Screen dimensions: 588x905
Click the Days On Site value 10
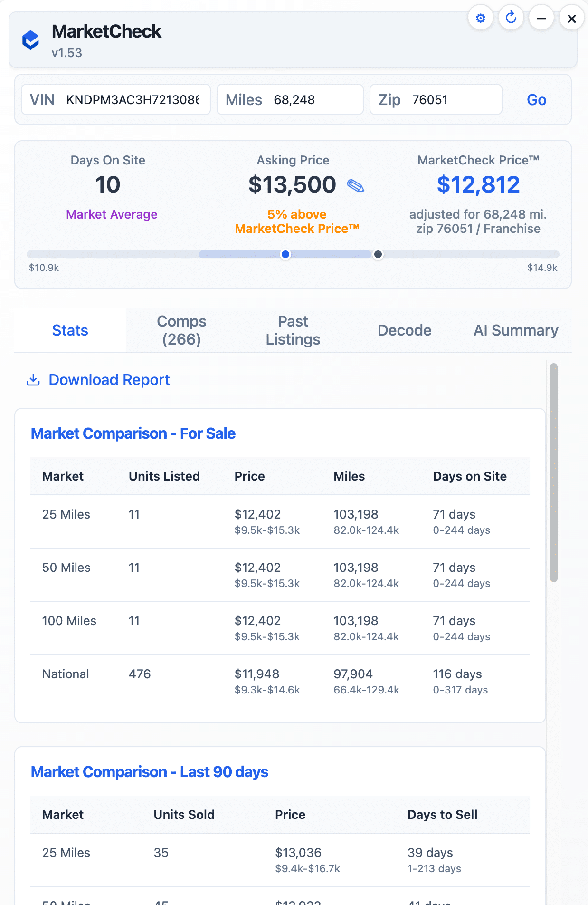click(x=108, y=184)
